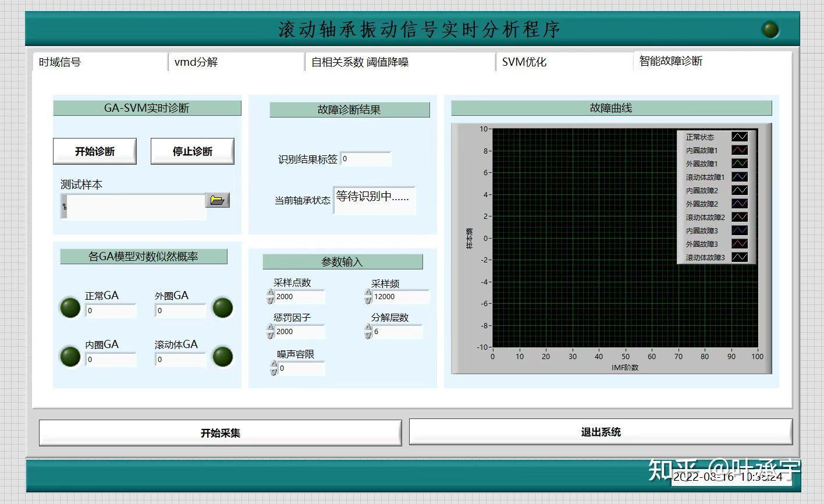Viewport: 824px width, 504px height.
Task: Click the 滚动体故障3 legend line icon
Action: [739, 257]
